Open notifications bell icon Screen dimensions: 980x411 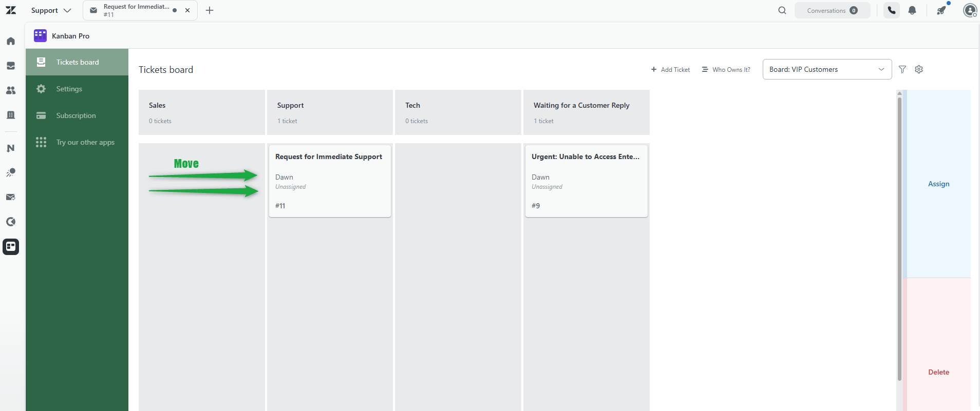tap(912, 10)
